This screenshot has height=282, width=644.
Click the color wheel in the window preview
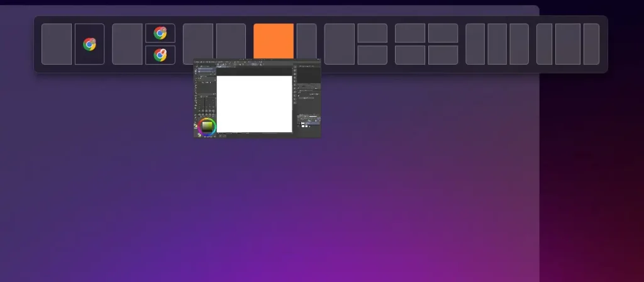[206, 127]
